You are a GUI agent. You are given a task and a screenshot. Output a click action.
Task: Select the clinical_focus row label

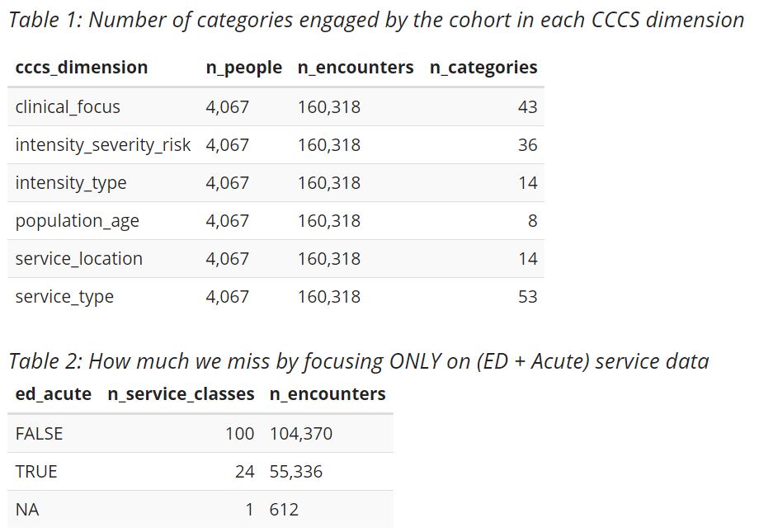pyautogui.click(x=68, y=107)
